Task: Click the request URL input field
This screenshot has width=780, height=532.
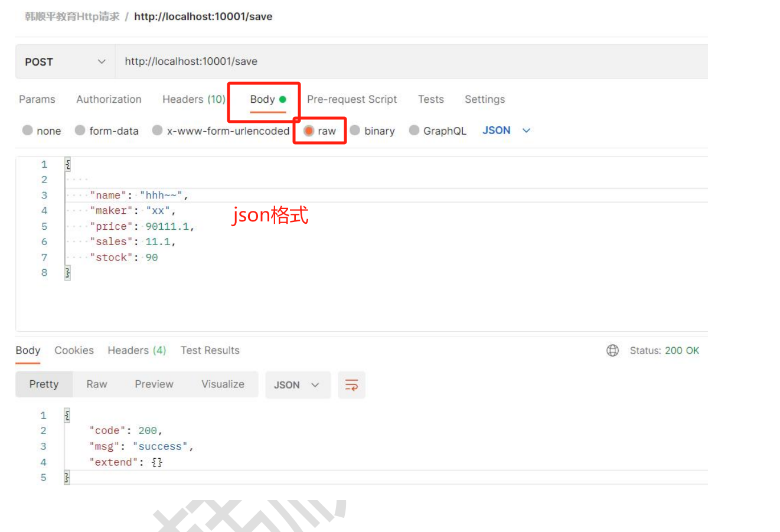Action: [411, 61]
